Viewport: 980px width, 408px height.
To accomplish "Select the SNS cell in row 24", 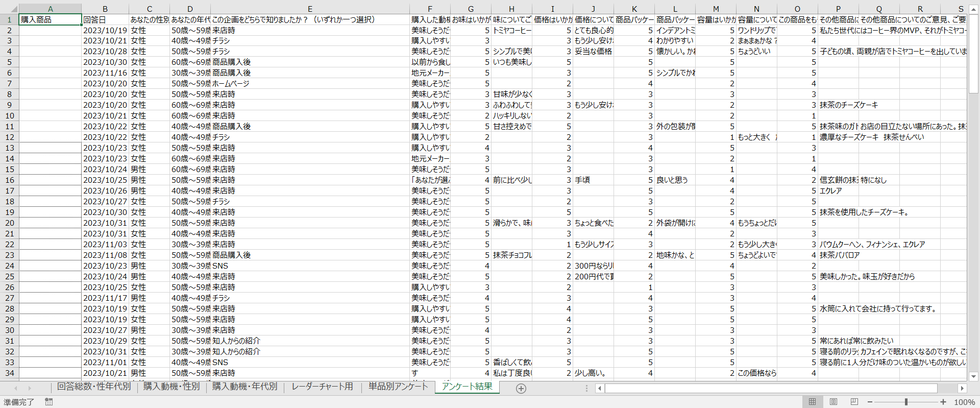I will click(310, 266).
